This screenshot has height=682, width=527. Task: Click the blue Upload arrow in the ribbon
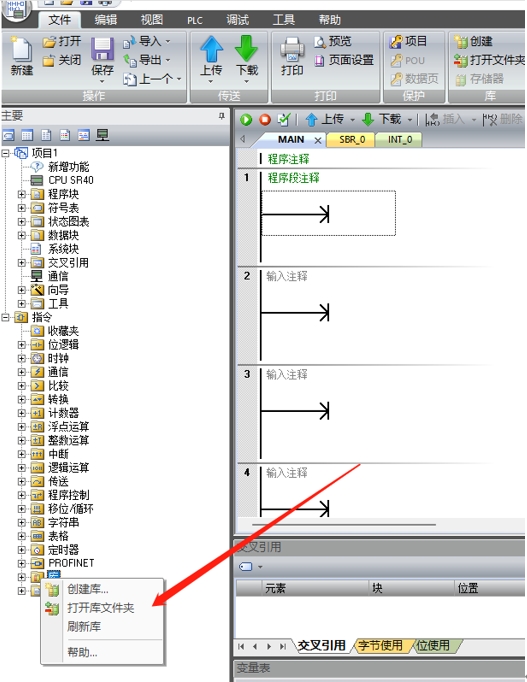(211, 49)
